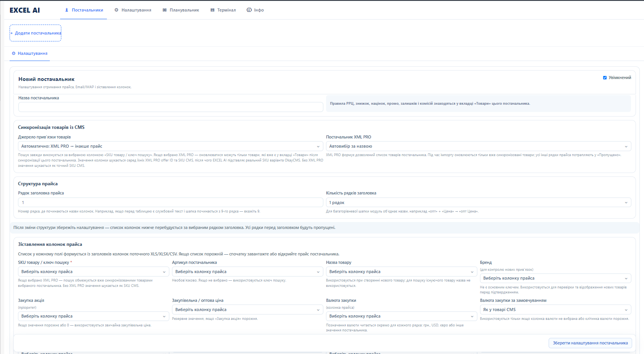Viewport: 644px width, 354px height.
Task: Click the calendar icon of Планувальник tab
Action: (165, 10)
